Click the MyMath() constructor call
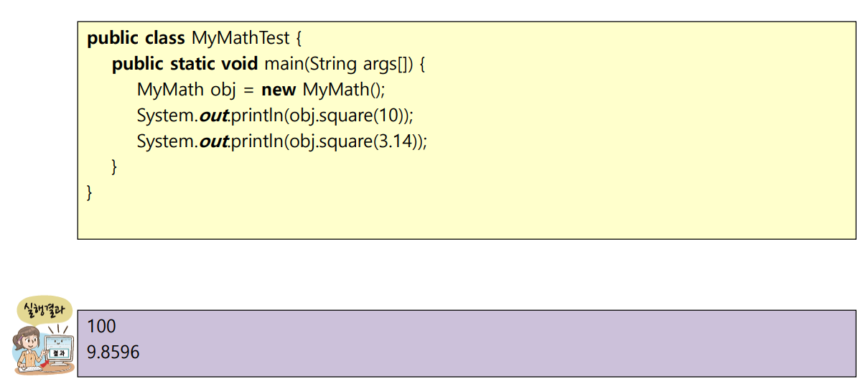 click(x=344, y=90)
